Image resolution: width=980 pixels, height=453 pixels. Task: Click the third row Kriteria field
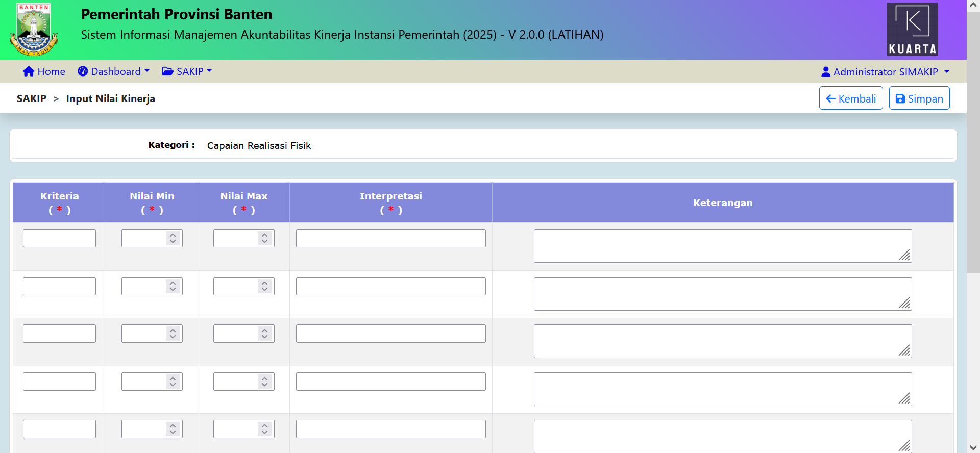point(59,334)
